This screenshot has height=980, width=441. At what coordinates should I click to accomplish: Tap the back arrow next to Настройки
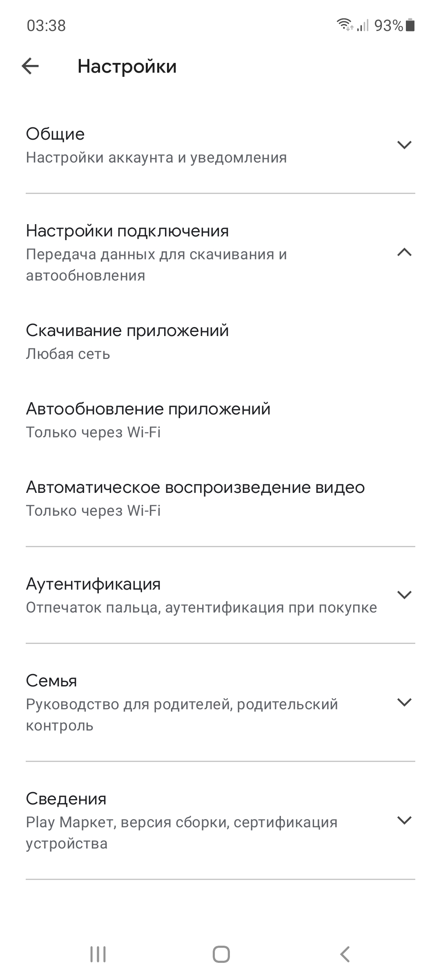pyautogui.click(x=30, y=66)
